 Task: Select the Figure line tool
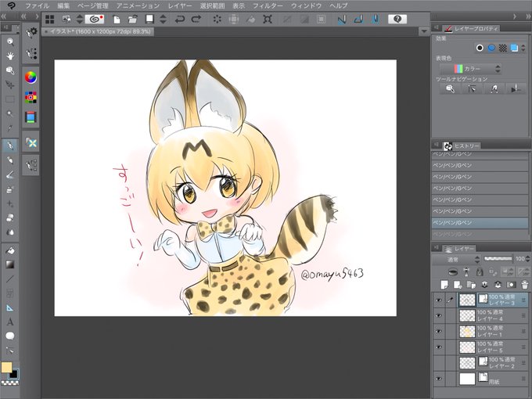click(10, 279)
